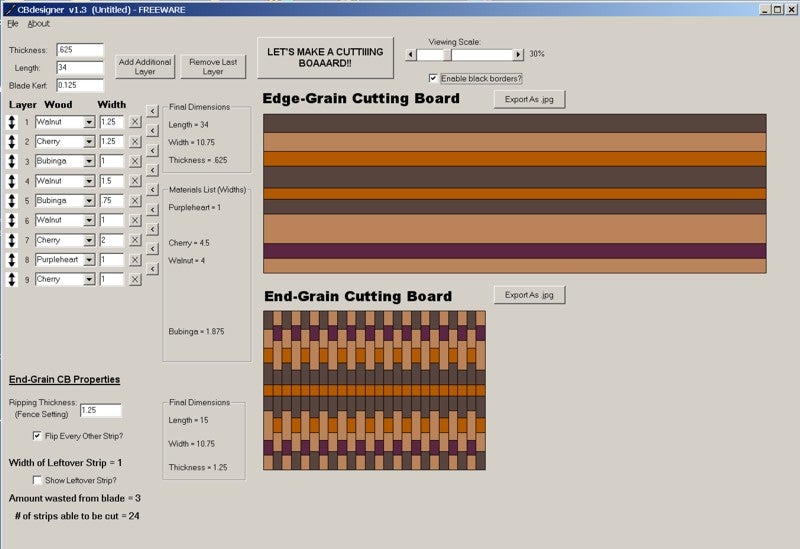Click the left-arrow insert button between layers 4 and 5

[x=153, y=190]
